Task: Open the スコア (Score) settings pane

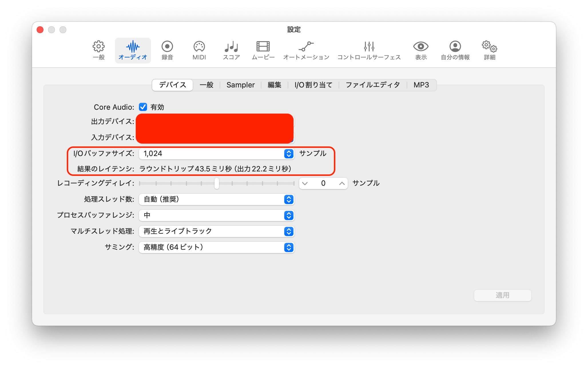Action: pos(231,47)
